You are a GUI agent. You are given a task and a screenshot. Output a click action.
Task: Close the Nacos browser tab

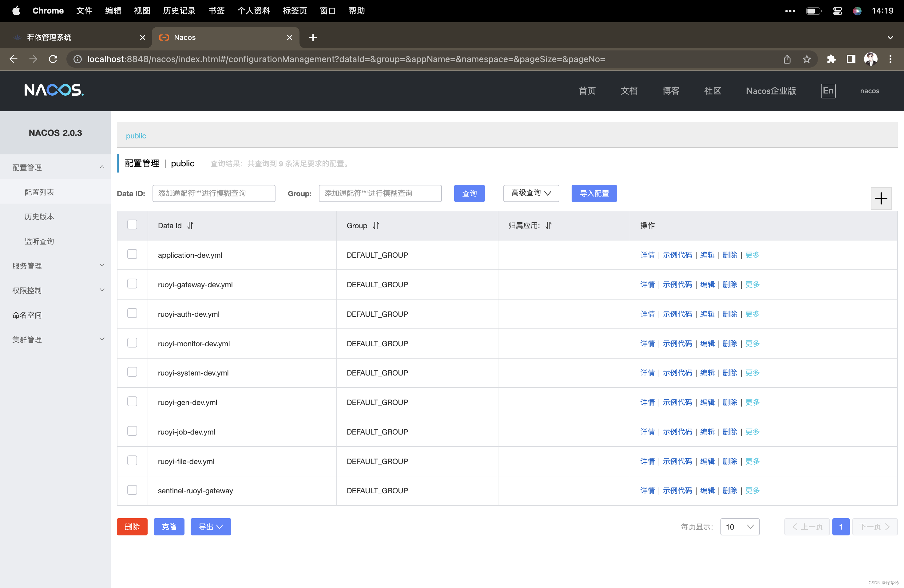pyautogui.click(x=289, y=37)
